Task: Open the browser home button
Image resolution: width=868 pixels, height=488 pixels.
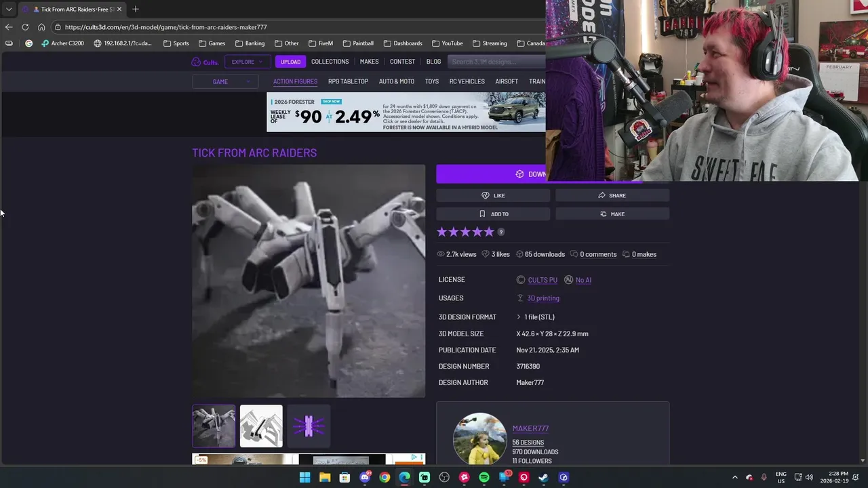Action: (x=41, y=27)
